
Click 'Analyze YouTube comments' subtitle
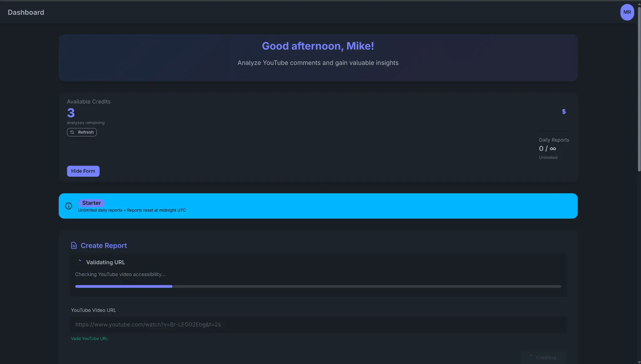click(x=318, y=63)
